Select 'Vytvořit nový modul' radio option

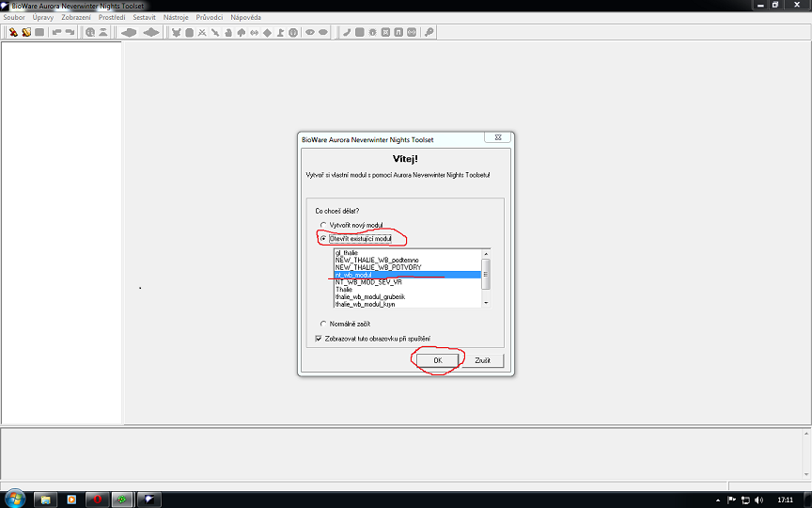click(x=323, y=225)
